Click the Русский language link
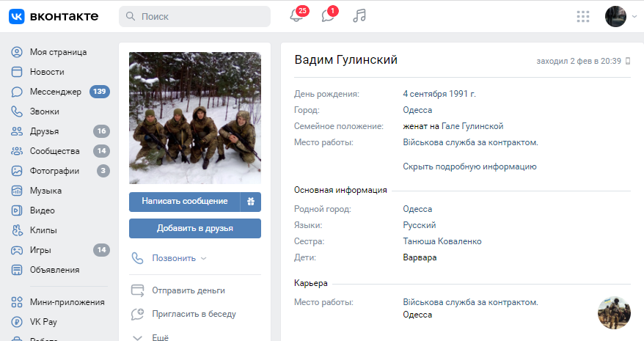 point(420,225)
